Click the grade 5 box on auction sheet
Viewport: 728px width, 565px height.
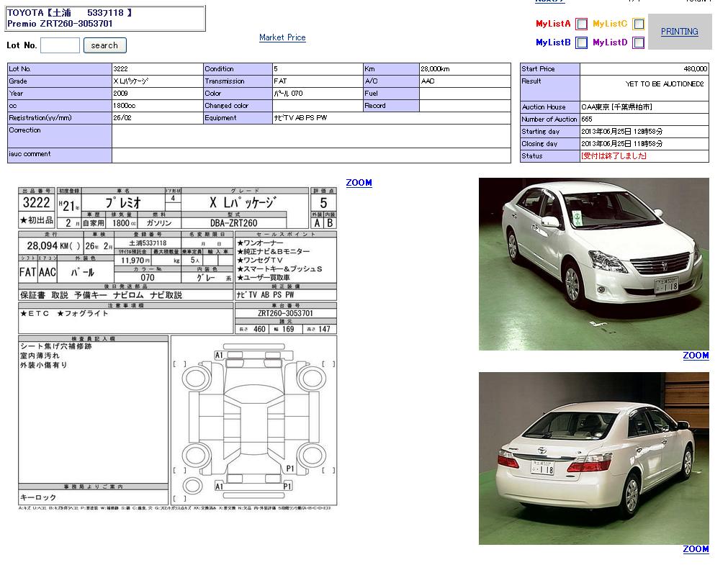(323, 203)
